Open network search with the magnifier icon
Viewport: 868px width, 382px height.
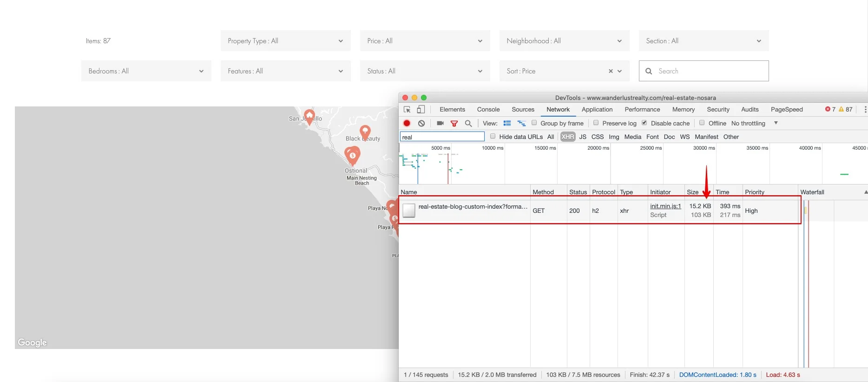(x=468, y=123)
